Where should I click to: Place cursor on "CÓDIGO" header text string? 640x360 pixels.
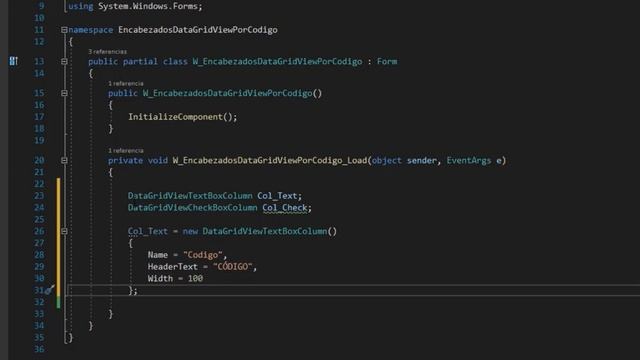pyautogui.click(x=233, y=267)
